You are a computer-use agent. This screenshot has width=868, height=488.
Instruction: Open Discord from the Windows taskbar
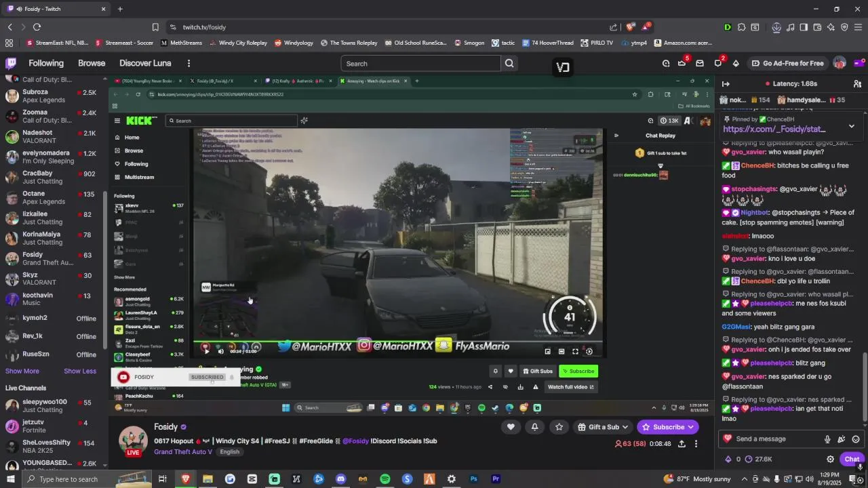pyautogui.click(x=340, y=479)
